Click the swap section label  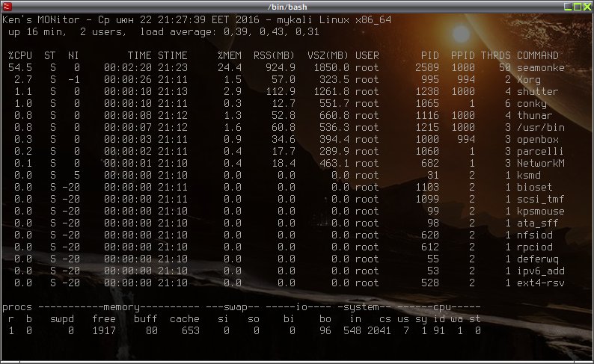click(235, 307)
